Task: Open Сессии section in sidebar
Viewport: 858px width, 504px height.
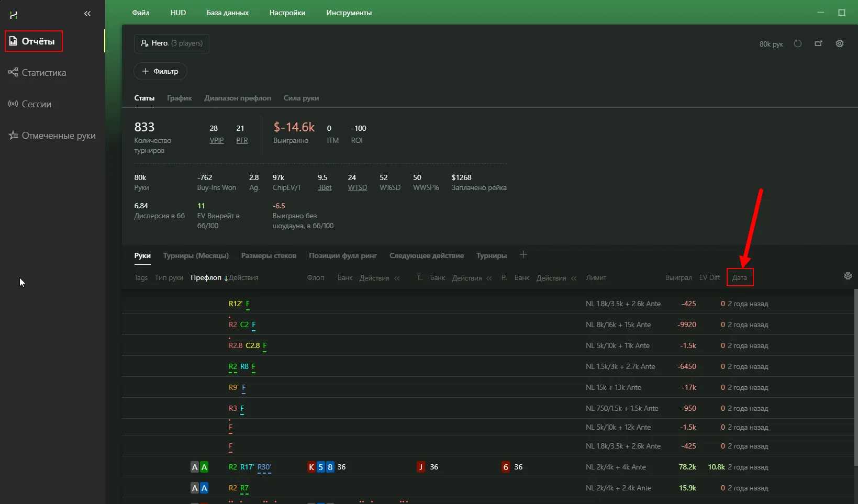Action: pyautogui.click(x=36, y=104)
